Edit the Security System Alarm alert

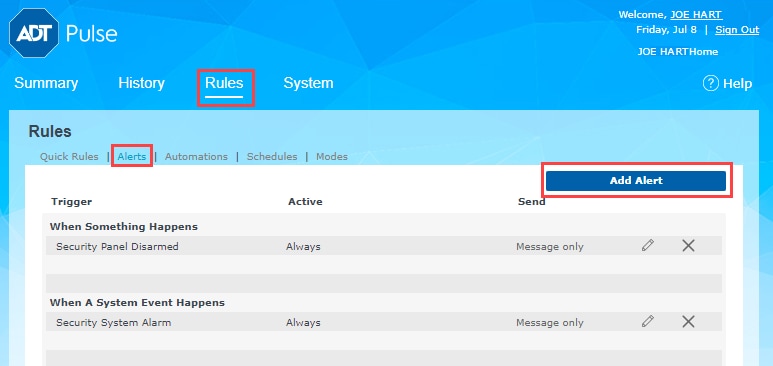pyautogui.click(x=648, y=322)
